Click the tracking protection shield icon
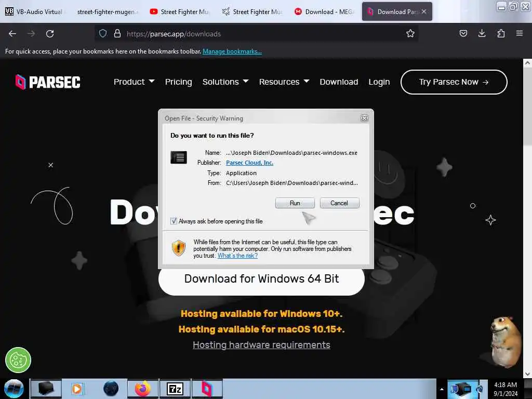This screenshot has width=532, height=399. point(103,34)
